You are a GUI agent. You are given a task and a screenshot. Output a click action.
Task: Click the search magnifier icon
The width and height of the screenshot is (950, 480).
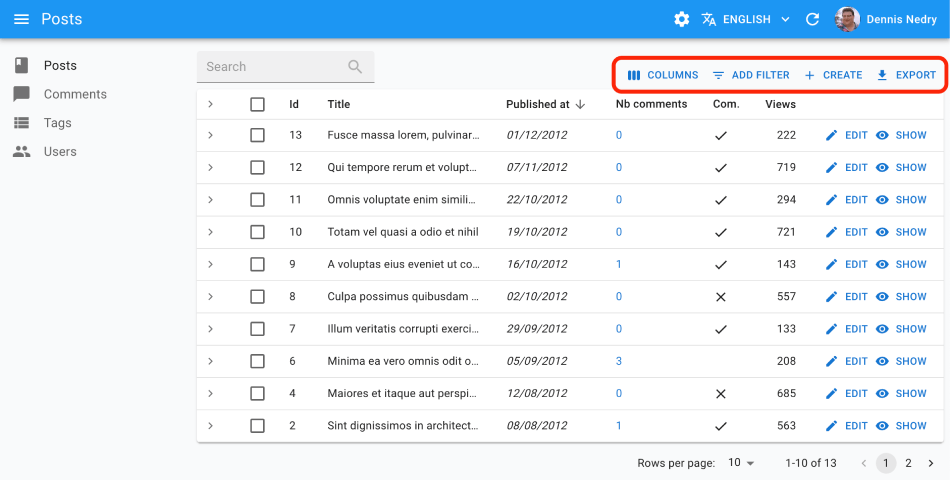[355, 67]
